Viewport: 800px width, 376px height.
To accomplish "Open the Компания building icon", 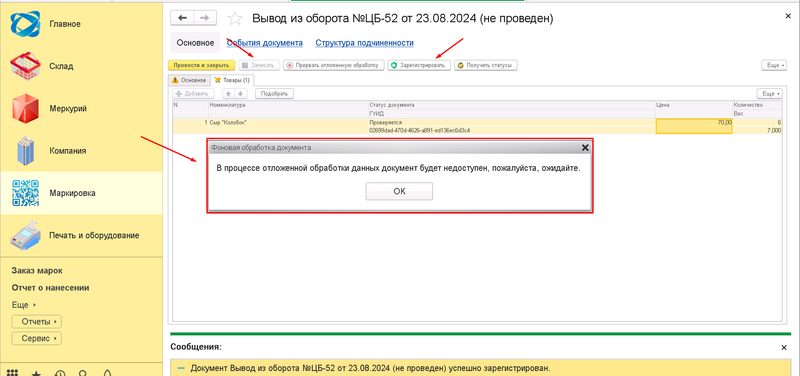I will (x=25, y=151).
